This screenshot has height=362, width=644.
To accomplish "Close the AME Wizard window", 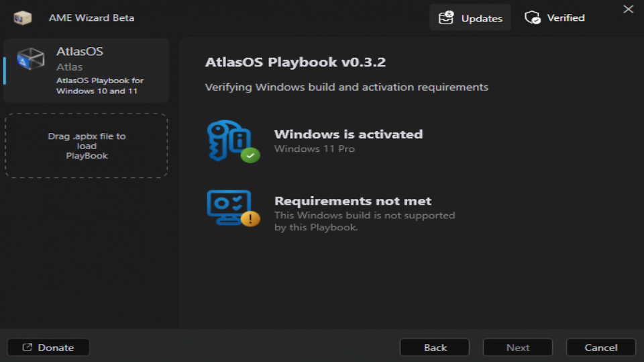I will coord(628,9).
